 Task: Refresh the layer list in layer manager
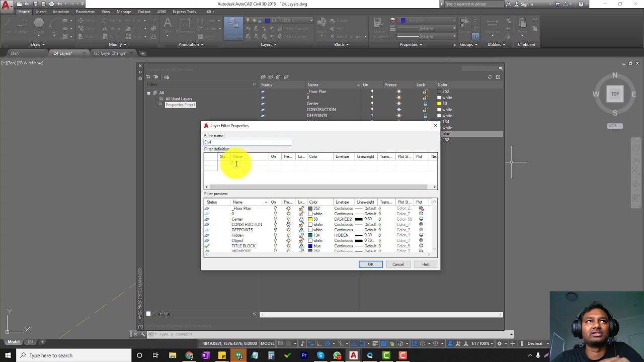pos(490,77)
